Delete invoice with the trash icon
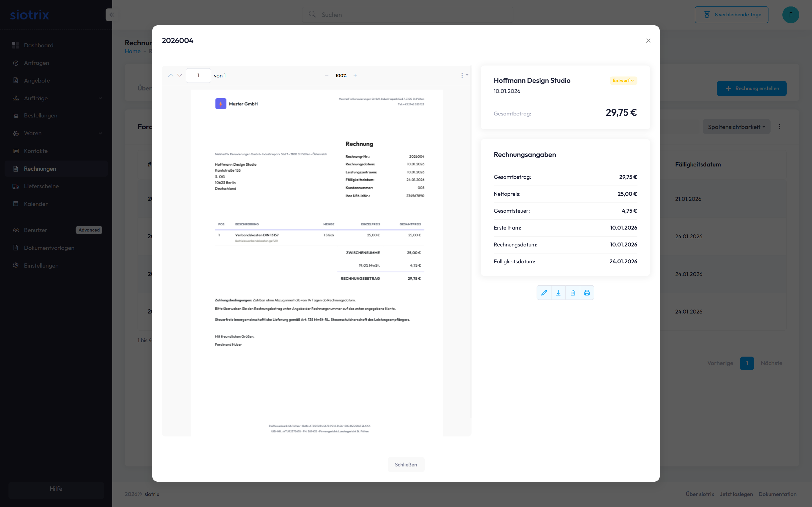The image size is (812, 507). [x=573, y=293]
